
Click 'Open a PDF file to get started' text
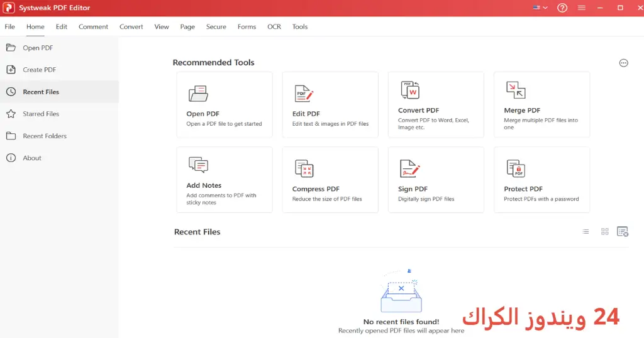tap(224, 124)
